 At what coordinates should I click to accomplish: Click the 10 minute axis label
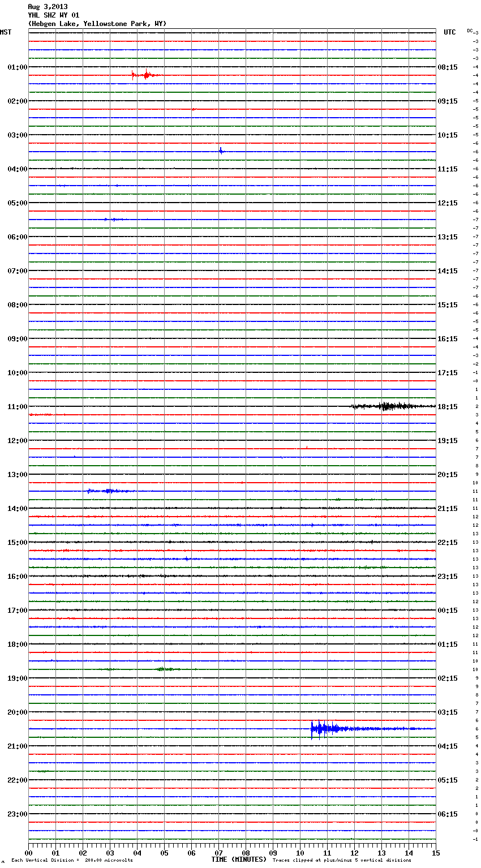300,853
